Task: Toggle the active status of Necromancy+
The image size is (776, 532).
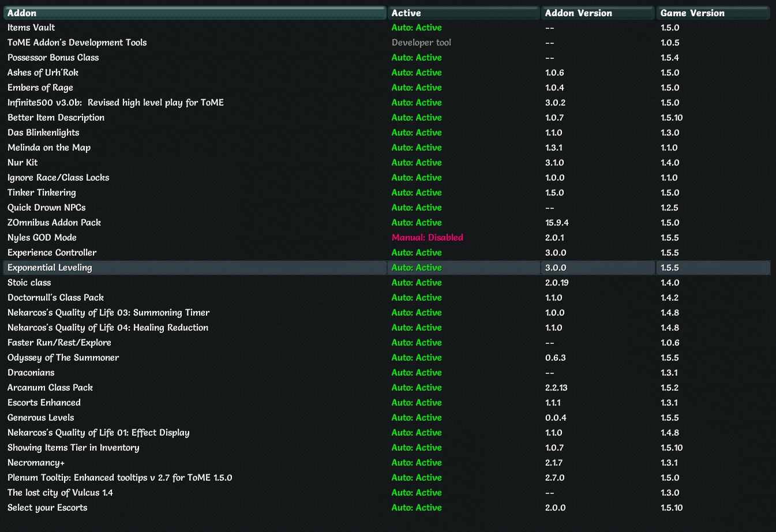Action: 417,463
